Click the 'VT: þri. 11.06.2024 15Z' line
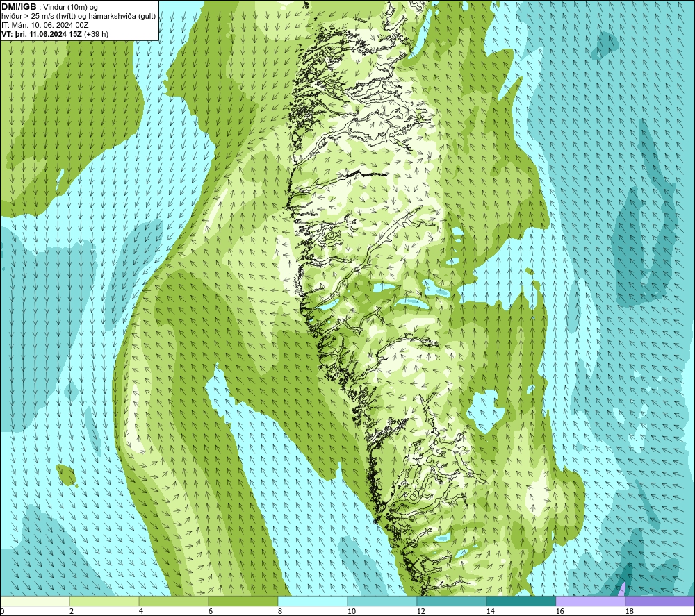The height and width of the screenshot is (616, 695). pyautogui.click(x=42, y=34)
